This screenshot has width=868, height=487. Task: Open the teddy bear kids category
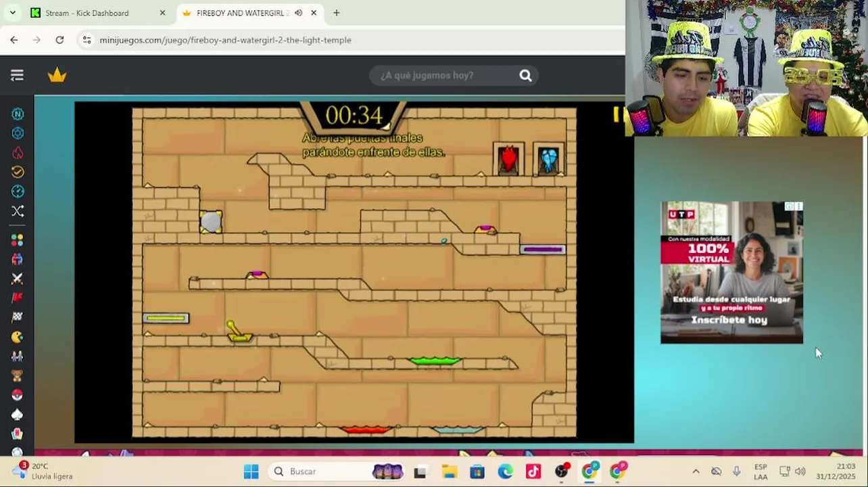[18, 375]
